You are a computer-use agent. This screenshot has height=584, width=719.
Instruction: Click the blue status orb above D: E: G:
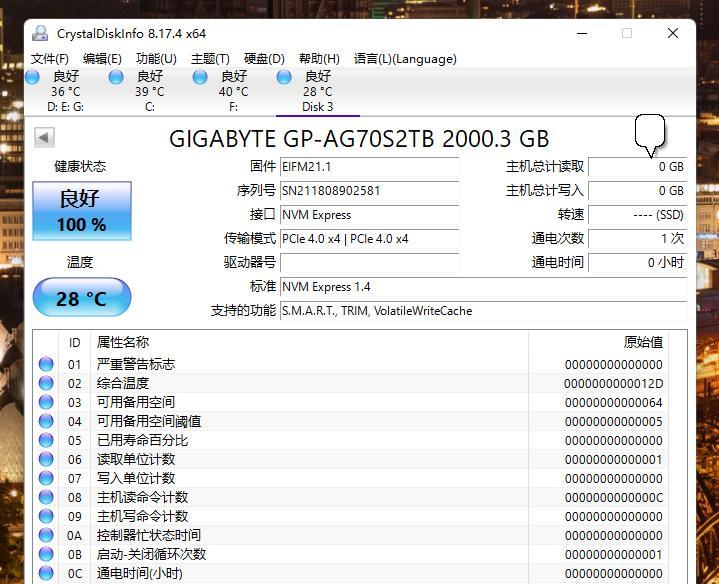click(32, 77)
